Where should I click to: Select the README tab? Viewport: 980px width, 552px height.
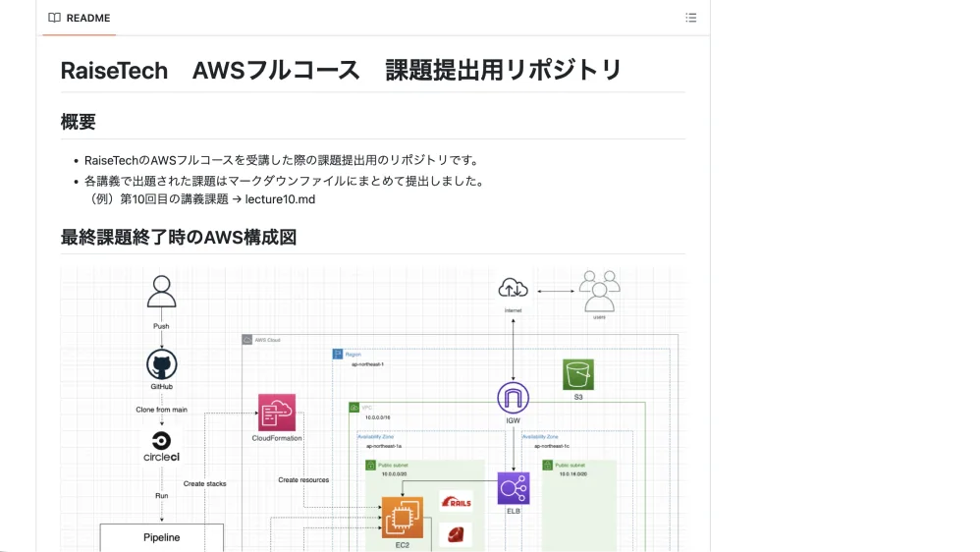(x=80, y=18)
